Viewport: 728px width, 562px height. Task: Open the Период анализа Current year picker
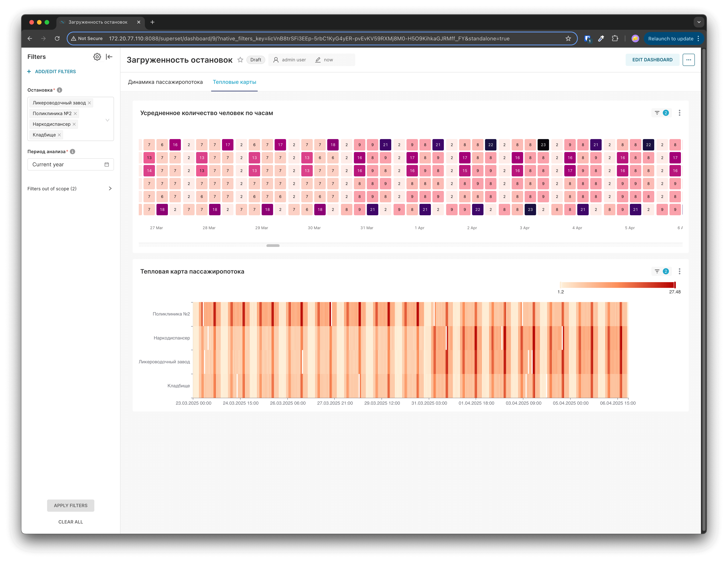[70, 164]
